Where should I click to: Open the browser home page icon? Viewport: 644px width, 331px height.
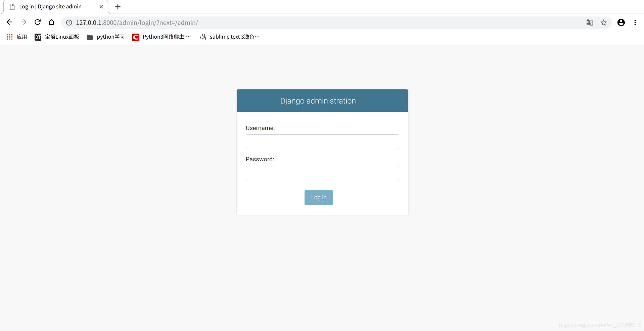(51, 22)
